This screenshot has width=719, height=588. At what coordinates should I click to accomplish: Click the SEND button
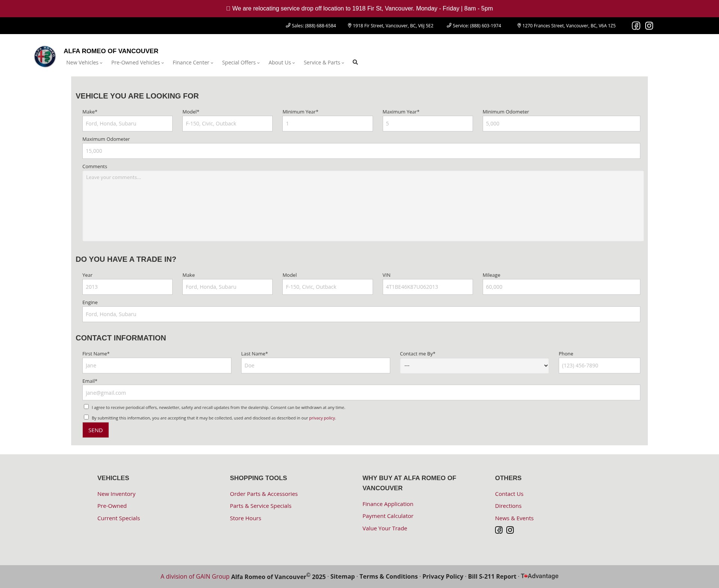pos(95,430)
